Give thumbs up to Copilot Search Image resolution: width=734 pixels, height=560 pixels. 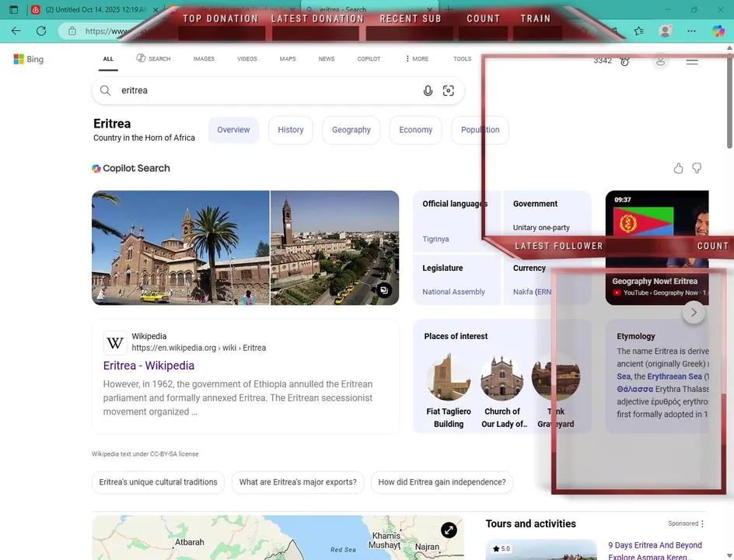coord(678,168)
